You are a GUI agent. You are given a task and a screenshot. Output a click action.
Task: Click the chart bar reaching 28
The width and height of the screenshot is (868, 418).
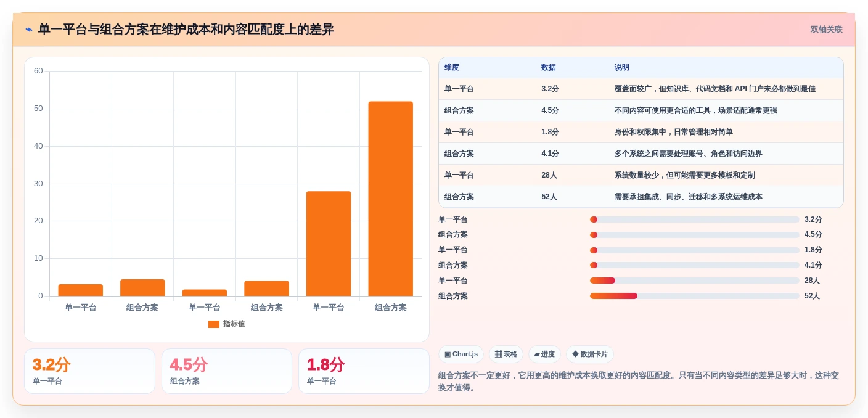(329, 244)
